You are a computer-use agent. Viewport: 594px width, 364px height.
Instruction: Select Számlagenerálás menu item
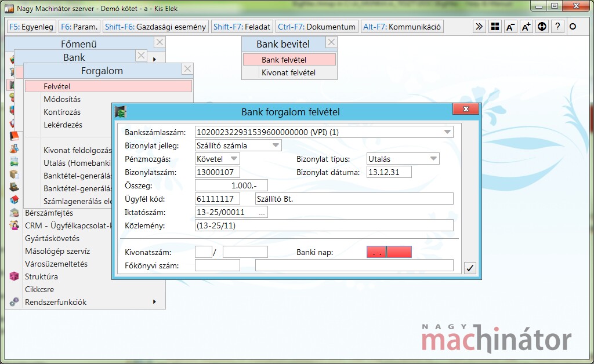[x=77, y=201]
